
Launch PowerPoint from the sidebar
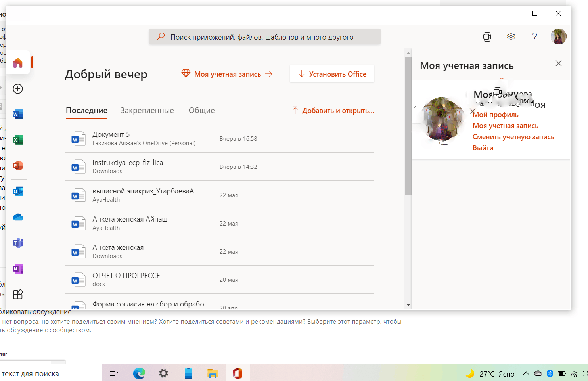(x=18, y=166)
